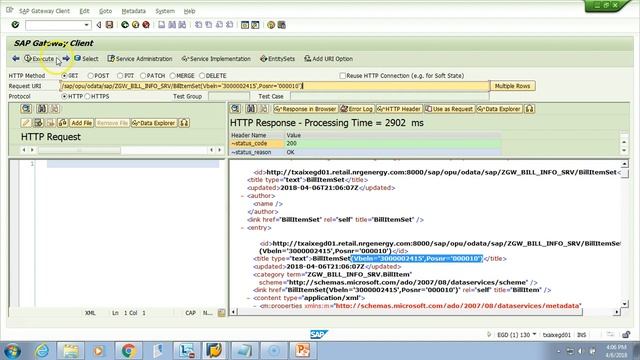The width and height of the screenshot is (640, 360).
Task: Click the green Back icon in standard toolbar
Action: click(125, 25)
